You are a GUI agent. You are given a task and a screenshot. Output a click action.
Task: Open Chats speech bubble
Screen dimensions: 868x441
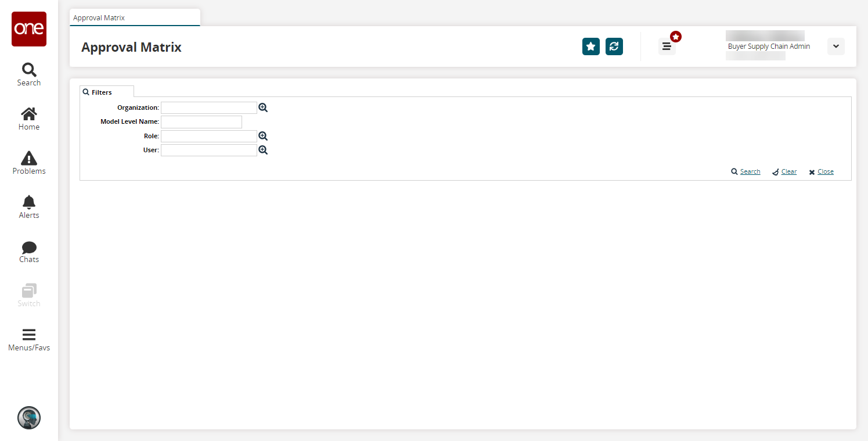[29, 251]
